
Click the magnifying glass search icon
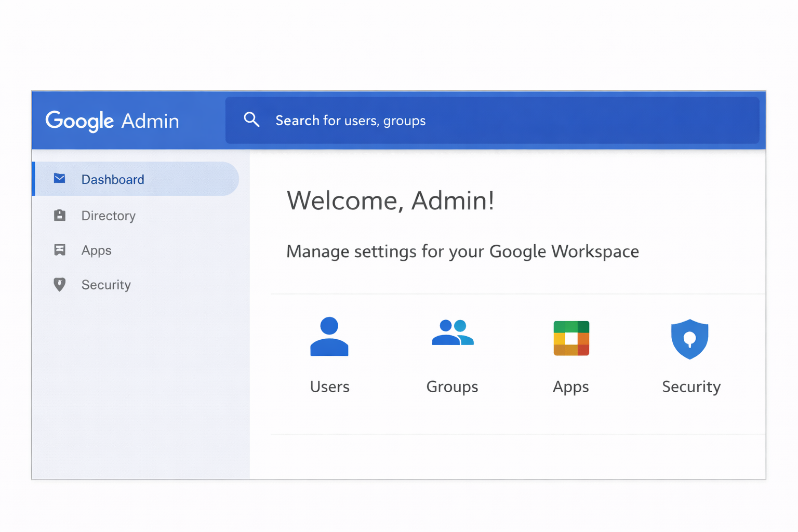pos(251,120)
